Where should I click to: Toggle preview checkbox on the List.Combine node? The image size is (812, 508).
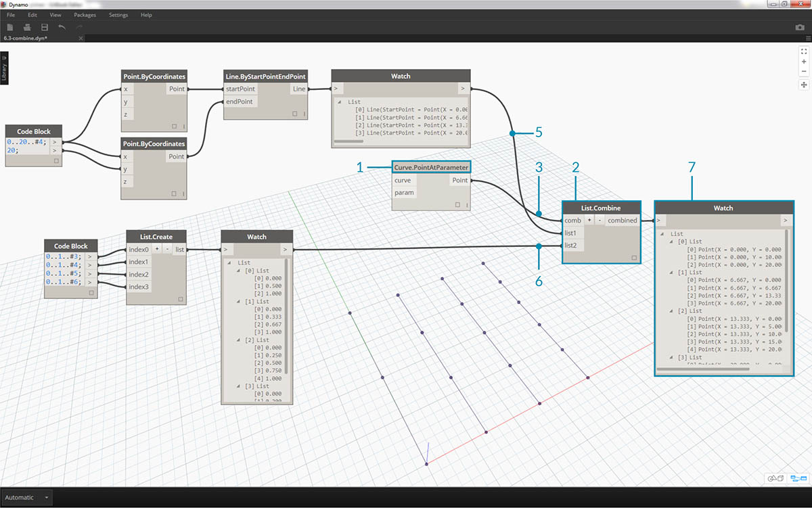[634, 258]
